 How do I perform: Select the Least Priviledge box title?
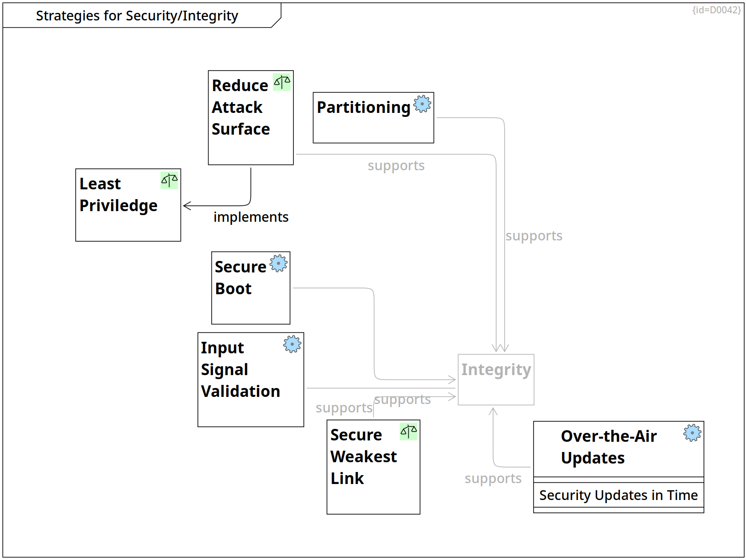118,195
